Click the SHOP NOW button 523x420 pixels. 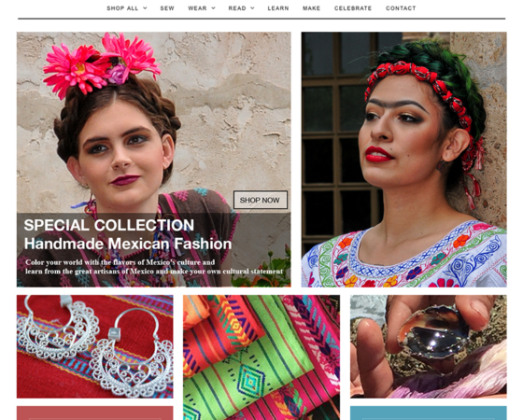click(x=261, y=200)
